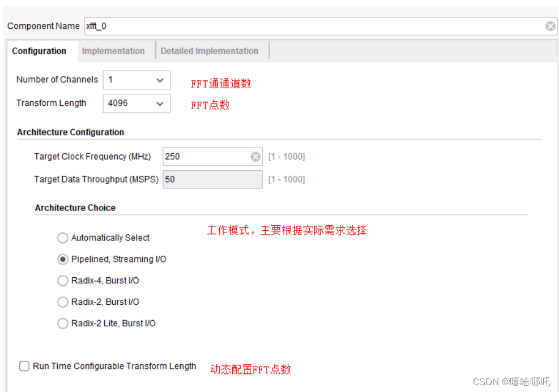The height and width of the screenshot is (392, 559).
Task: Open the Implementation tab
Action: 113,51
